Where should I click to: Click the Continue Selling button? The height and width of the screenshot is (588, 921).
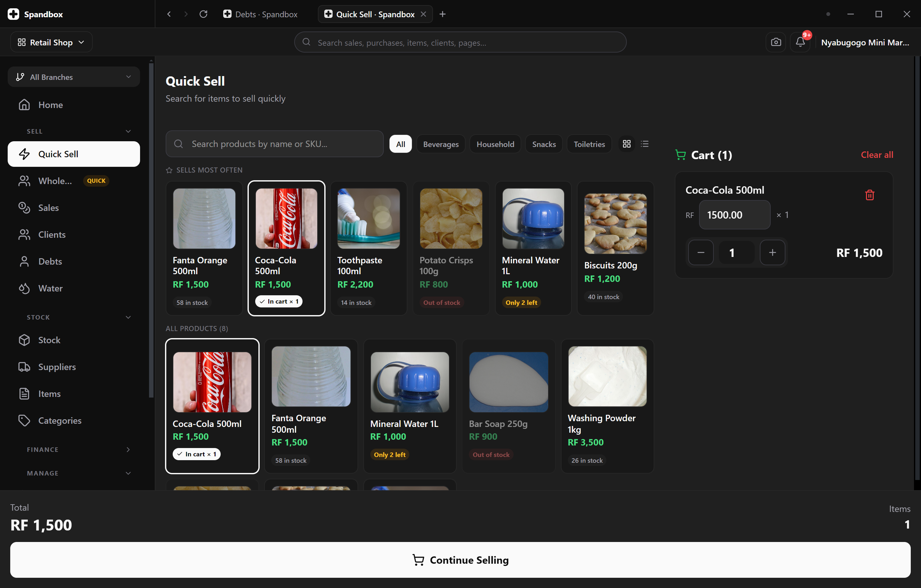pyautogui.click(x=460, y=560)
